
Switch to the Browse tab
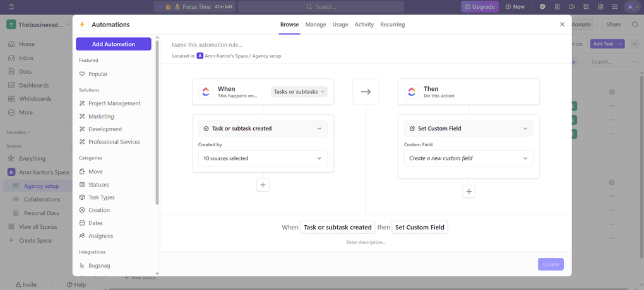point(290,25)
